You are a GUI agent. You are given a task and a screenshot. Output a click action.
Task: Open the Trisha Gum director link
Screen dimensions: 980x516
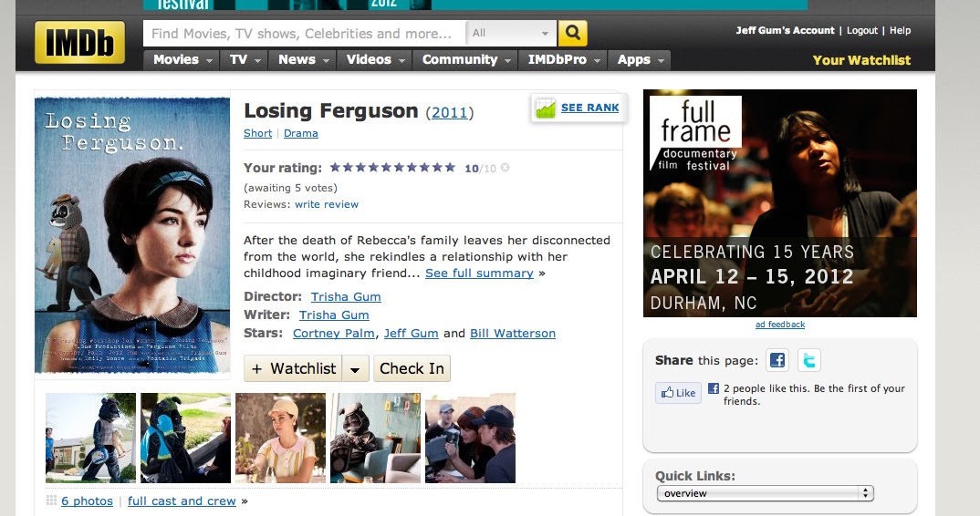coord(346,296)
